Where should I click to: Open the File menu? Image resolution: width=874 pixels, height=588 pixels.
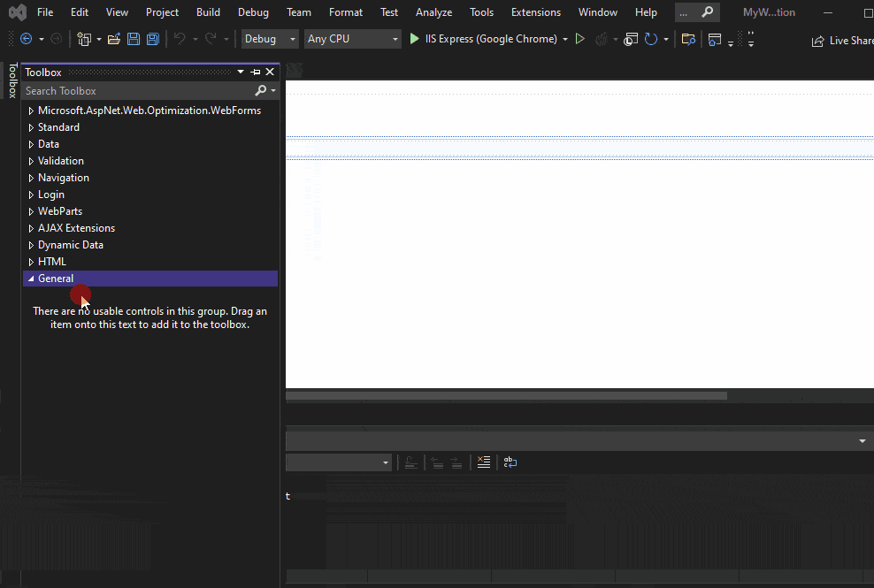click(x=45, y=11)
